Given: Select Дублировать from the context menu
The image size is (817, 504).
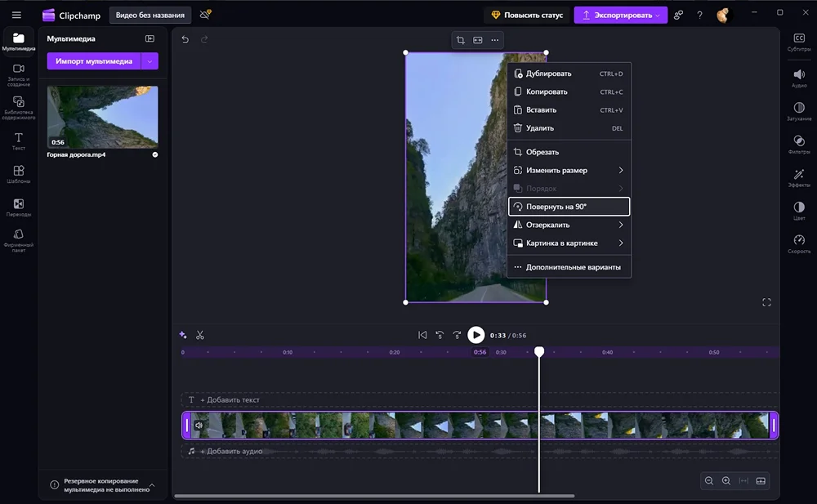Looking at the screenshot, I should tap(549, 74).
